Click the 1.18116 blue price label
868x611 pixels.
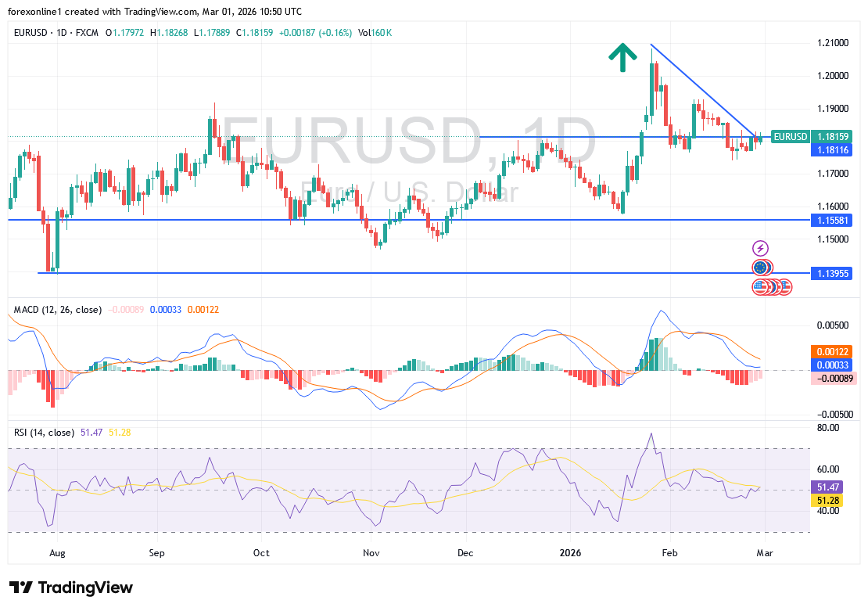pyautogui.click(x=831, y=149)
